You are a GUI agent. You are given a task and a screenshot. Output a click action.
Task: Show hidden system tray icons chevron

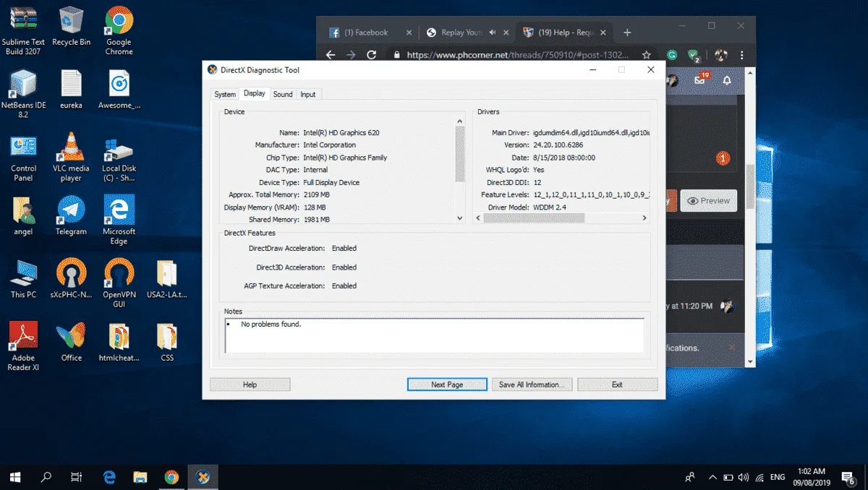pyautogui.click(x=712, y=477)
